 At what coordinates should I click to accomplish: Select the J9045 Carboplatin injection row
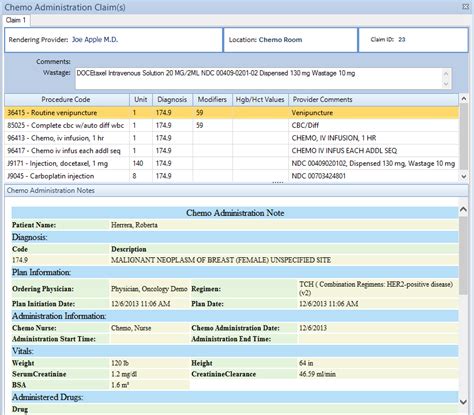click(x=231, y=176)
